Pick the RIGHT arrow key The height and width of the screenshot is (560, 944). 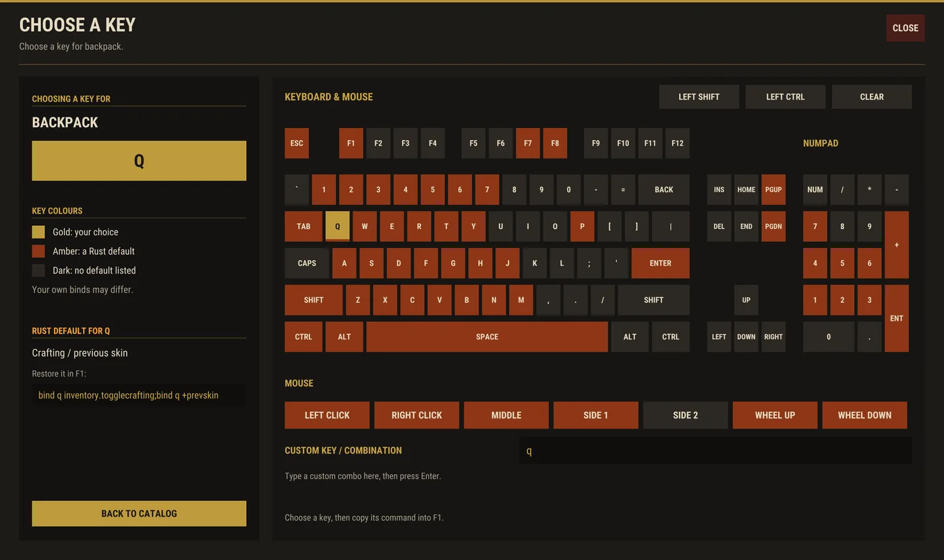(x=773, y=336)
